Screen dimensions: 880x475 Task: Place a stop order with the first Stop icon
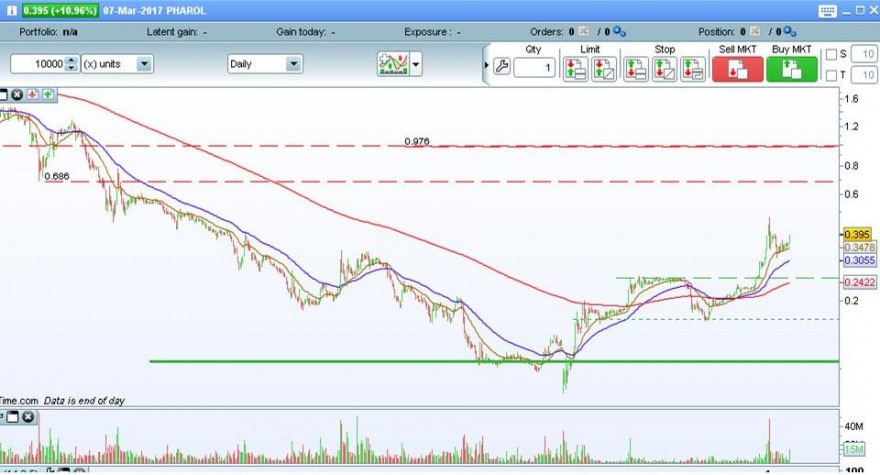coord(636,69)
